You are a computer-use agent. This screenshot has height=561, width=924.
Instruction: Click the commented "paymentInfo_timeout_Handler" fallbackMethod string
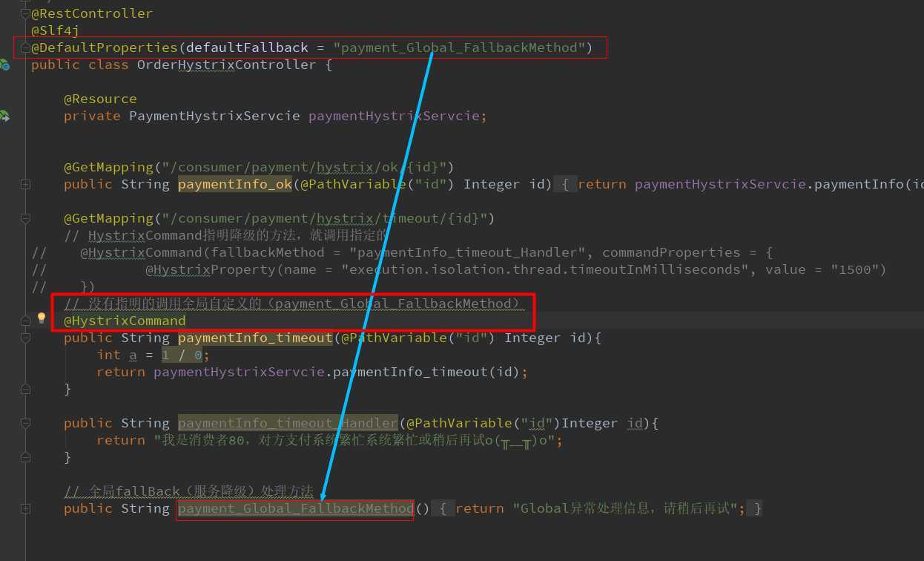tap(471, 252)
